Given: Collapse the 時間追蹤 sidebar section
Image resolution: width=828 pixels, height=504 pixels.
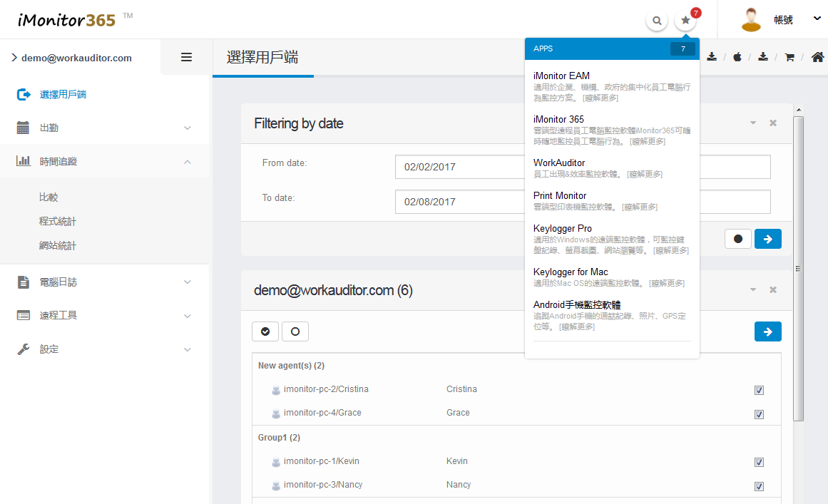Looking at the screenshot, I should (104, 162).
